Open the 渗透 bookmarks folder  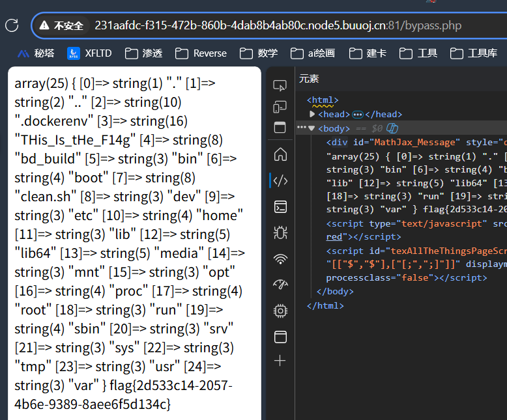[x=143, y=53]
